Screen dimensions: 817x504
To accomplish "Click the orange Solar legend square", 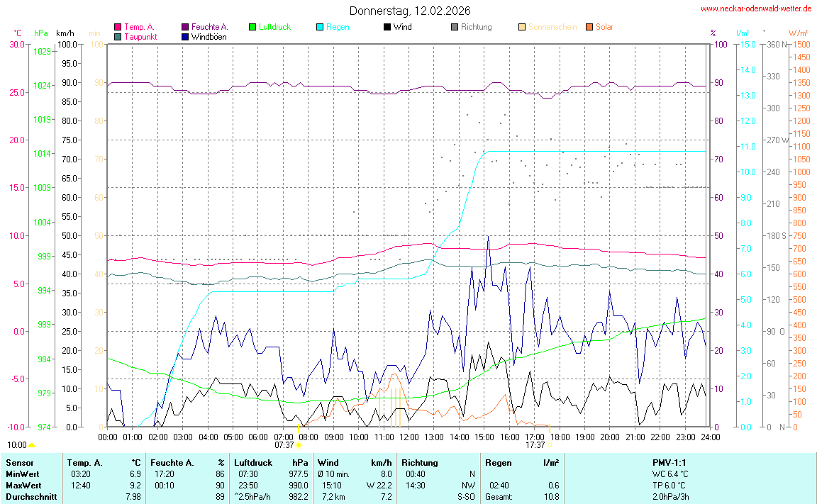I will click(589, 27).
